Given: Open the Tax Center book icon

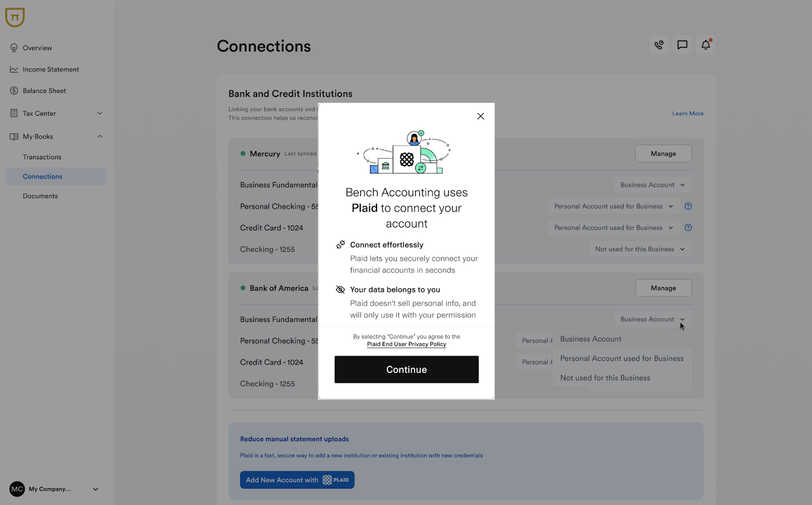Looking at the screenshot, I should click(14, 113).
